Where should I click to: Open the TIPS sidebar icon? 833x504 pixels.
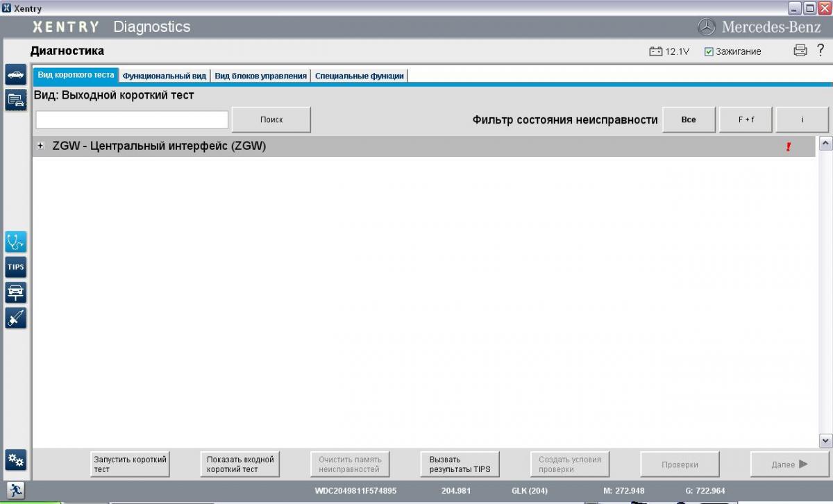tap(15, 267)
